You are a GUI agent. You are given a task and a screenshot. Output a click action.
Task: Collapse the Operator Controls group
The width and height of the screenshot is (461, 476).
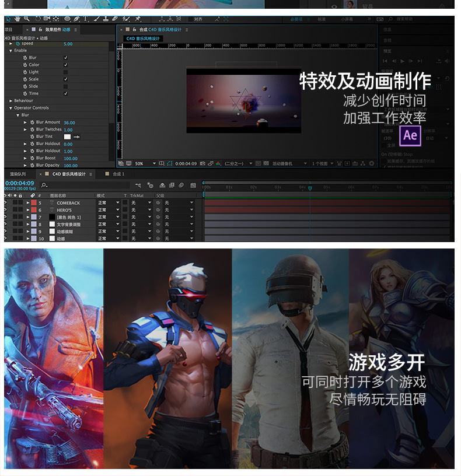pyautogui.click(x=11, y=108)
